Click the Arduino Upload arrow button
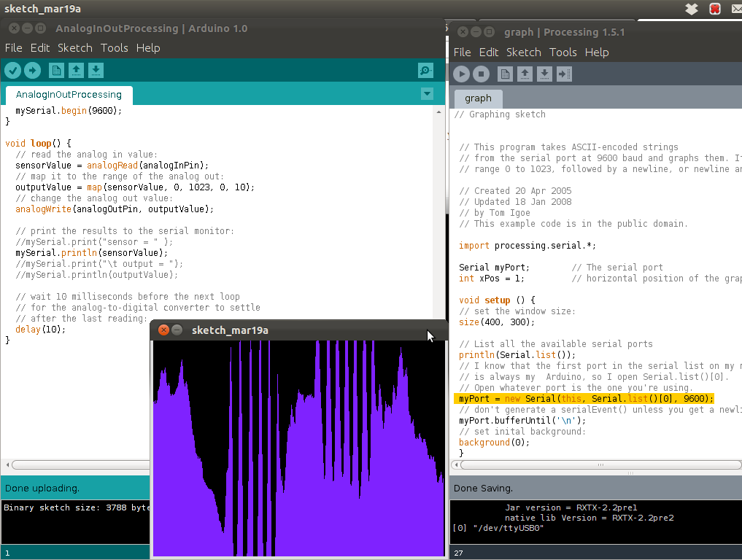 point(32,70)
